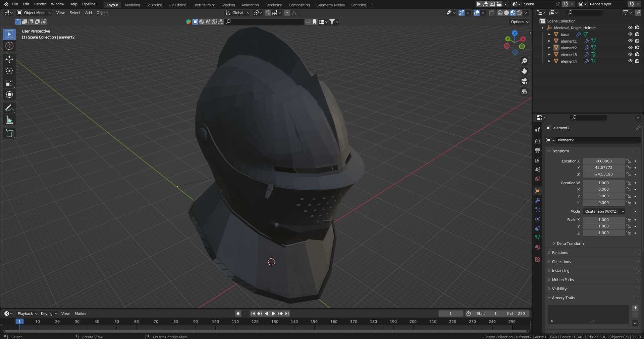Toggle camera view icon
The width and height of the screenshot is (644, 339).
click(524, 81)
